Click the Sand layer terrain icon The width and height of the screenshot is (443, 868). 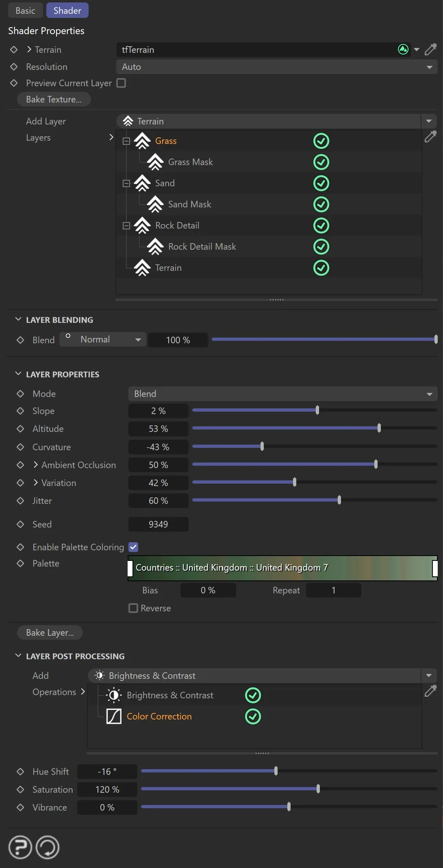coord(142,183)
